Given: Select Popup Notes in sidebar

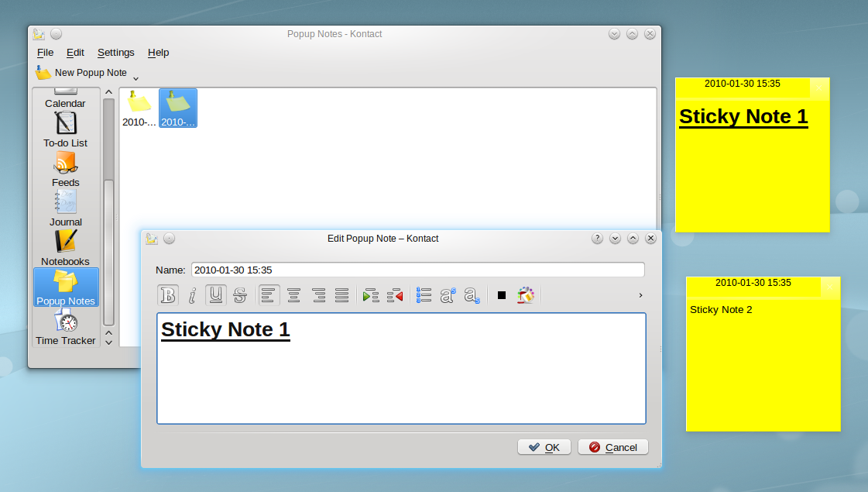Looking at the screenshot, I should (66, 287).
